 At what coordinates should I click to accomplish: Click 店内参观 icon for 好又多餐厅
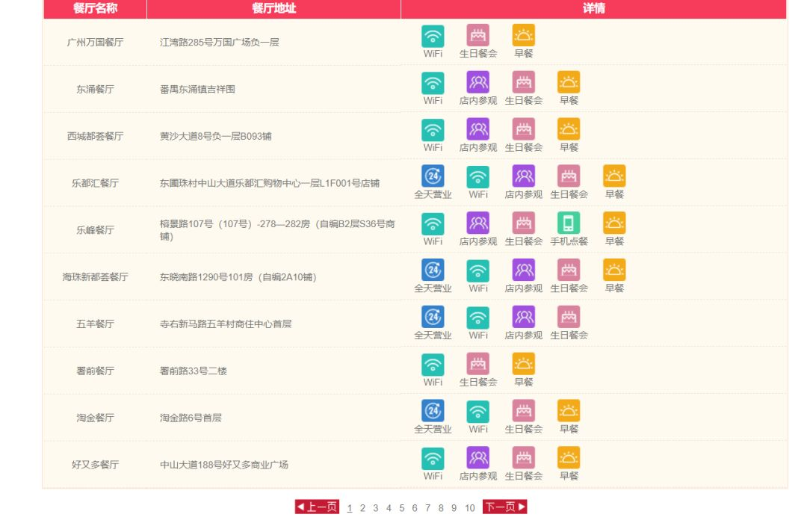477,458
